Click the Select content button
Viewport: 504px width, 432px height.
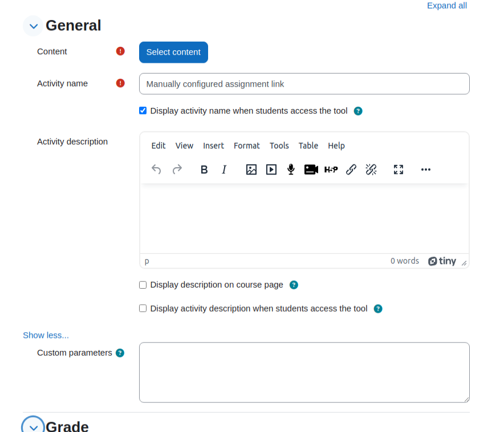click(x=173, y=52)
